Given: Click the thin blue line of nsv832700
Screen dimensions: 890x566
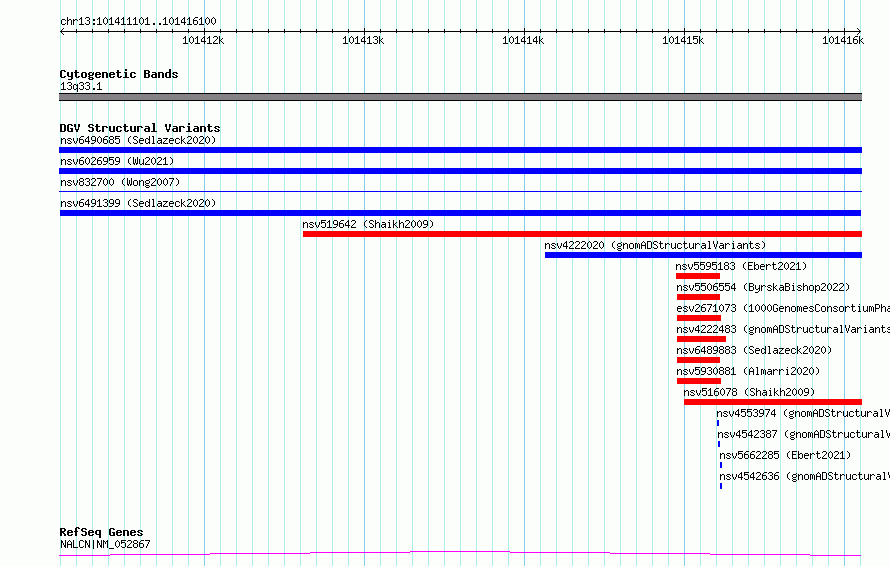Looking at the screenshot, I should (460, 192).
